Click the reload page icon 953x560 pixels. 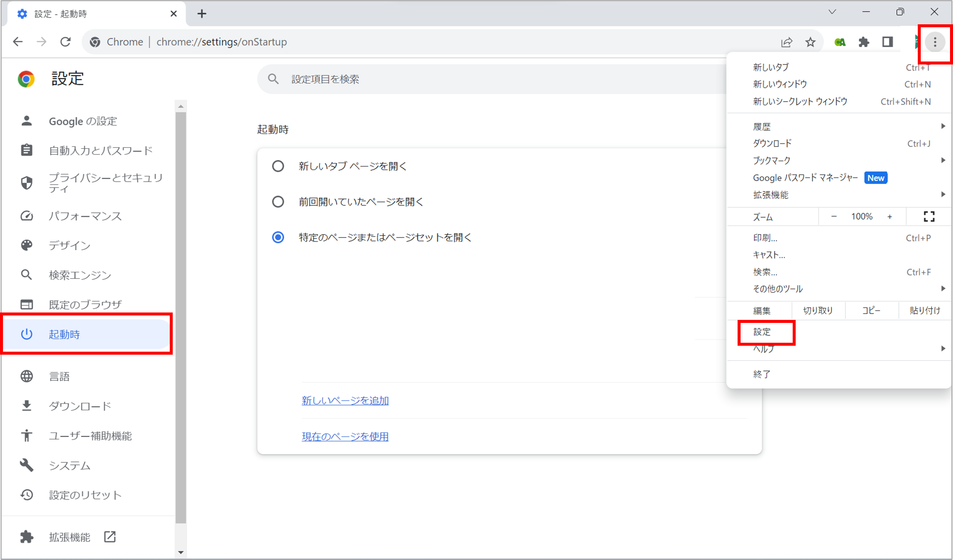click(x=66, y=42)
